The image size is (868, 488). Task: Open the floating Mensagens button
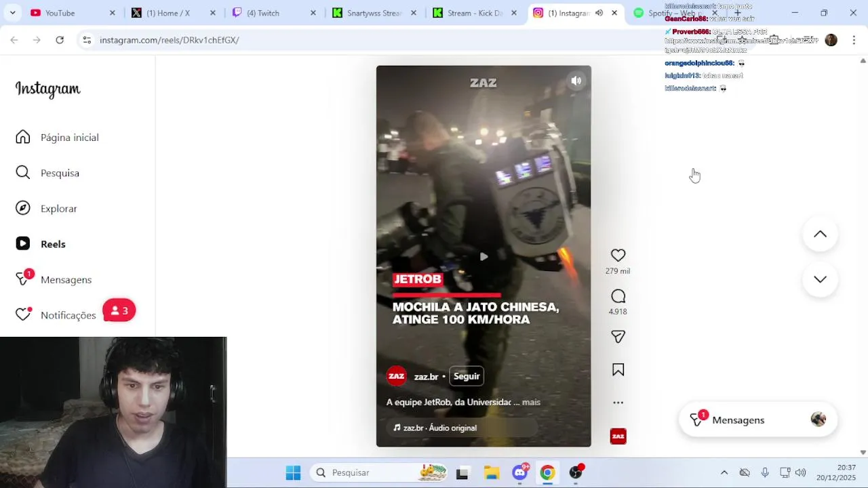point(758,420)
